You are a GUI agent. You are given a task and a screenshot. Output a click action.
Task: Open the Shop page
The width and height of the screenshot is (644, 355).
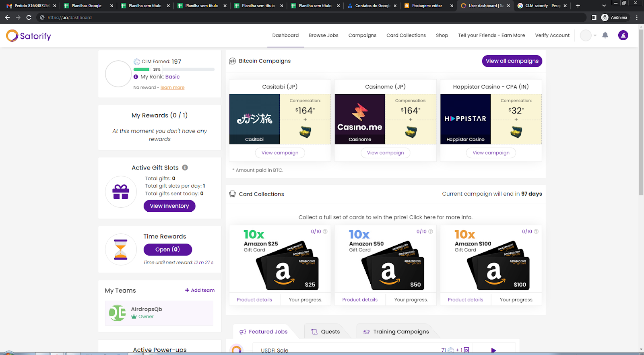[442, 35]
